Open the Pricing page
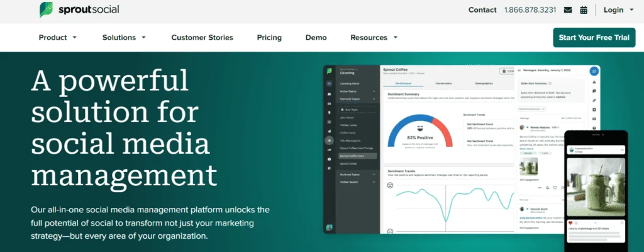The height and width of the screenshot is (252, 644). pos(269,37)
